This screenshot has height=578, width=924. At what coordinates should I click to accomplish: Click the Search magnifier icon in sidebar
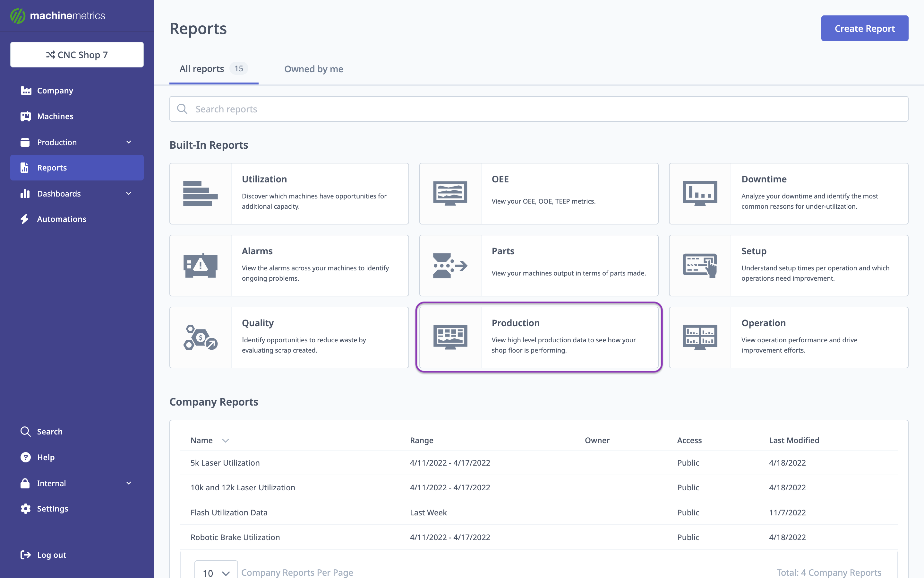(x=26, y=432)
